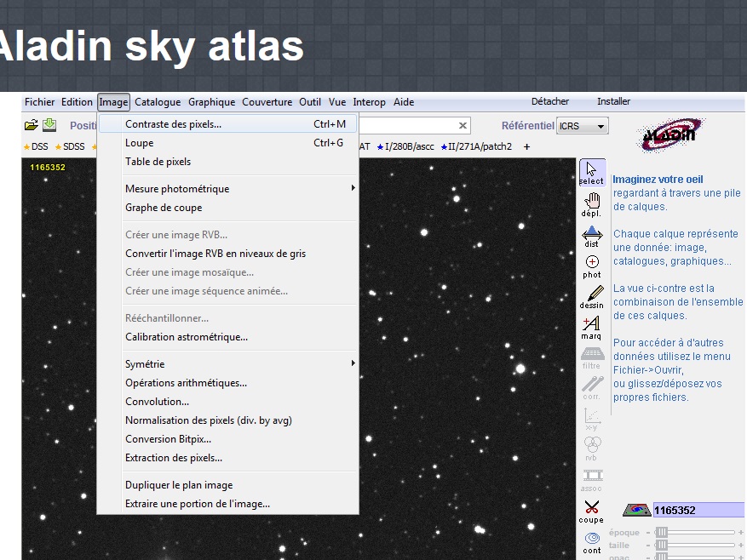Click the rvb color composition tool
Screen dimensions: 747x560
coord(592,449)
